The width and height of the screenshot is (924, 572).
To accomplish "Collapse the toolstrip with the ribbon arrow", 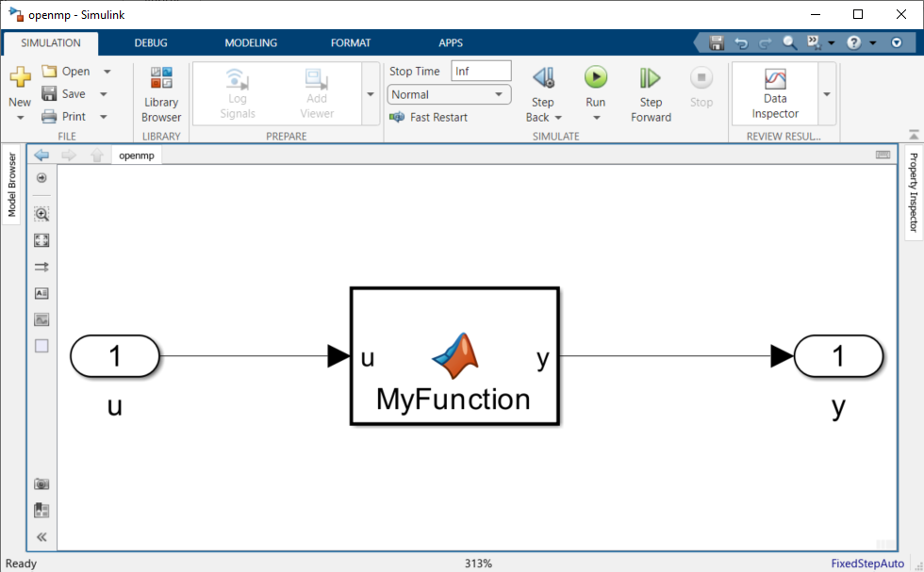I will (914, 135).
